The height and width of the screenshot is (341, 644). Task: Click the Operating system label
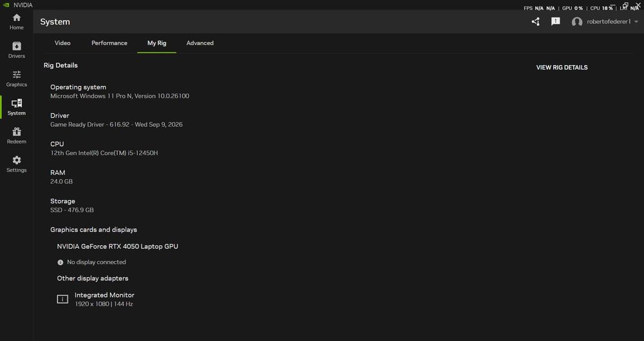tap(78, 87)
